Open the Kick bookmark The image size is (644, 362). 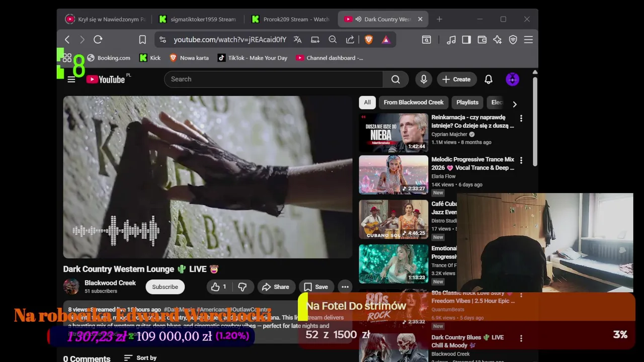pos(150,58)
